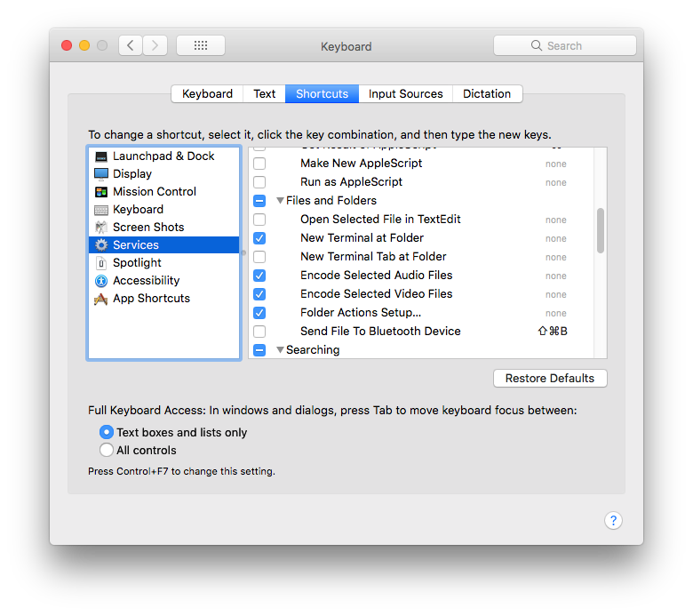Select the All controls radio button

tap(107, 451)
